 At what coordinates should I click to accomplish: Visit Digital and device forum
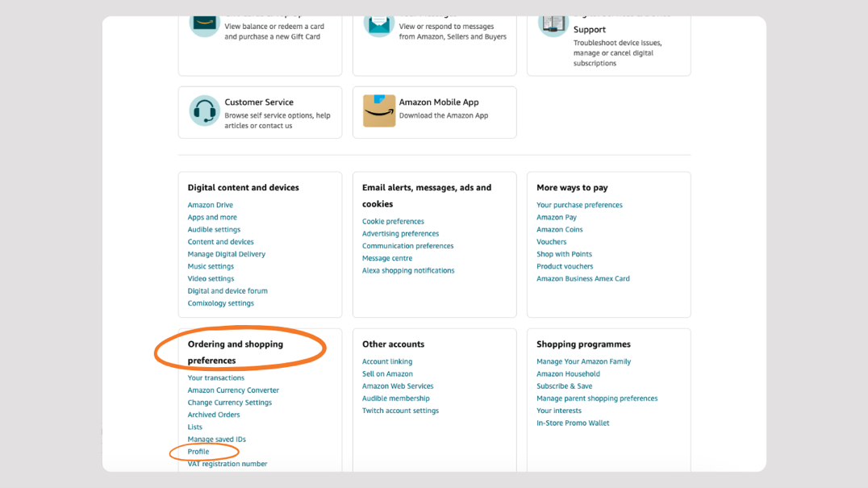[x=227, y=290]
